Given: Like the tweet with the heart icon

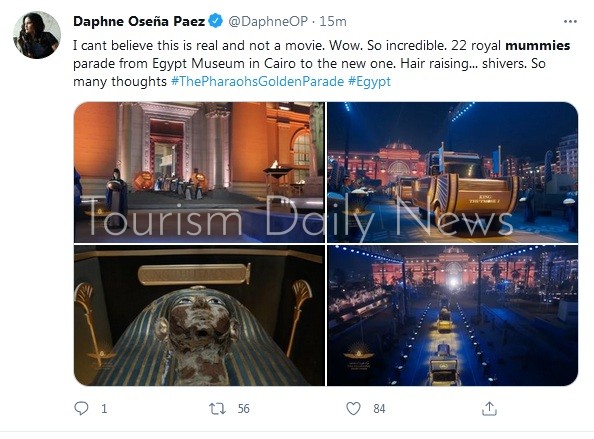Looking at the screenshot, I should [x=353, y=408].
